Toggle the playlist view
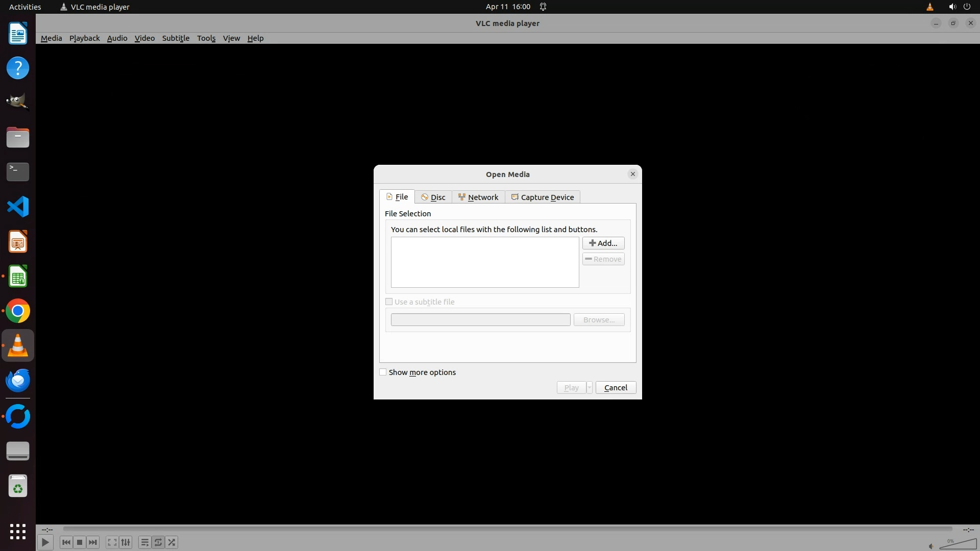The image size is (980, 551). [x=145, y=542]
